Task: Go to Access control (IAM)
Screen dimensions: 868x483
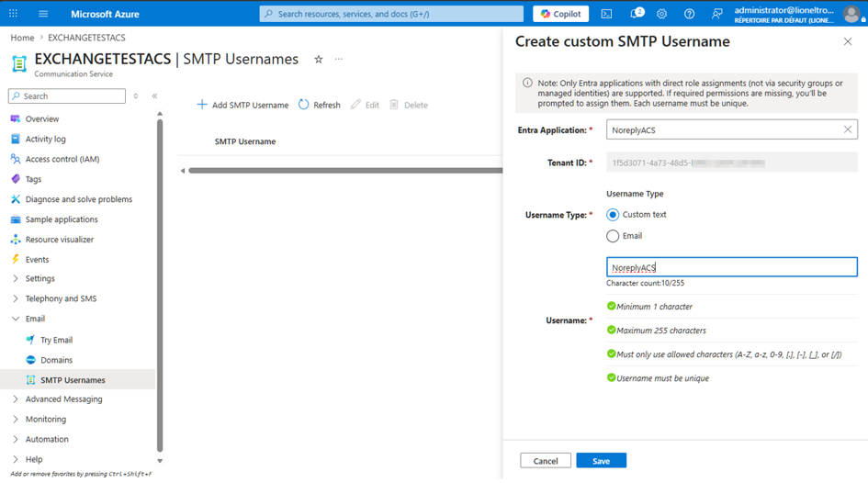Action: 62,159
